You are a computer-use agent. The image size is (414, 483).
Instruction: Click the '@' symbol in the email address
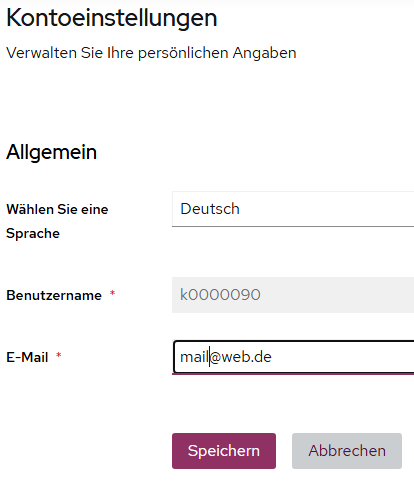(215, 357)
